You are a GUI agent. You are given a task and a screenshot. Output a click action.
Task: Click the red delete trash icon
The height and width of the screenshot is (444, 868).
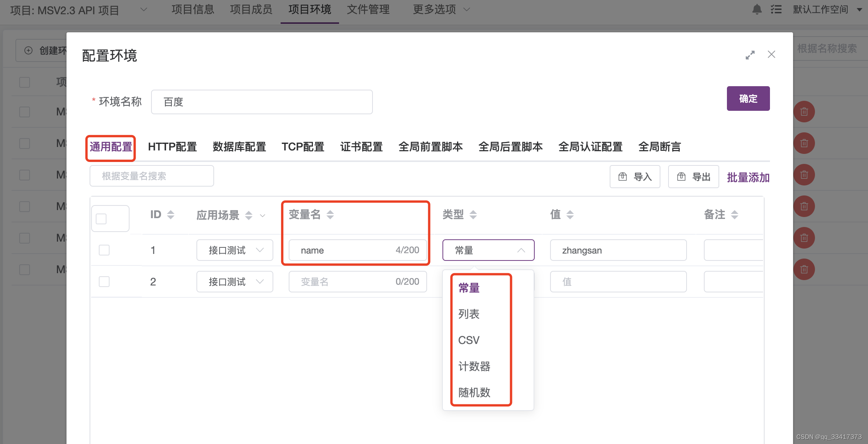point(804,112)
